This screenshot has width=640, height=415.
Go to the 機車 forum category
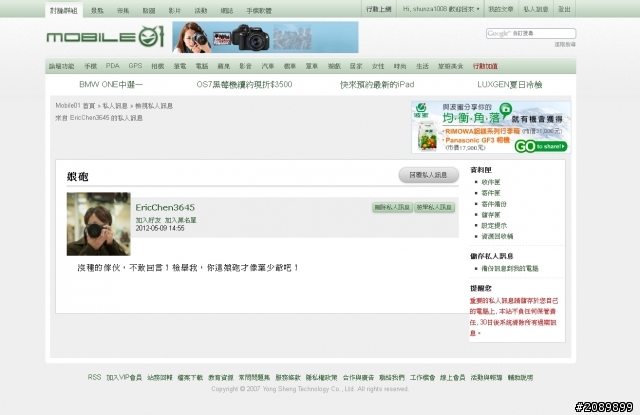click(290, 66)
